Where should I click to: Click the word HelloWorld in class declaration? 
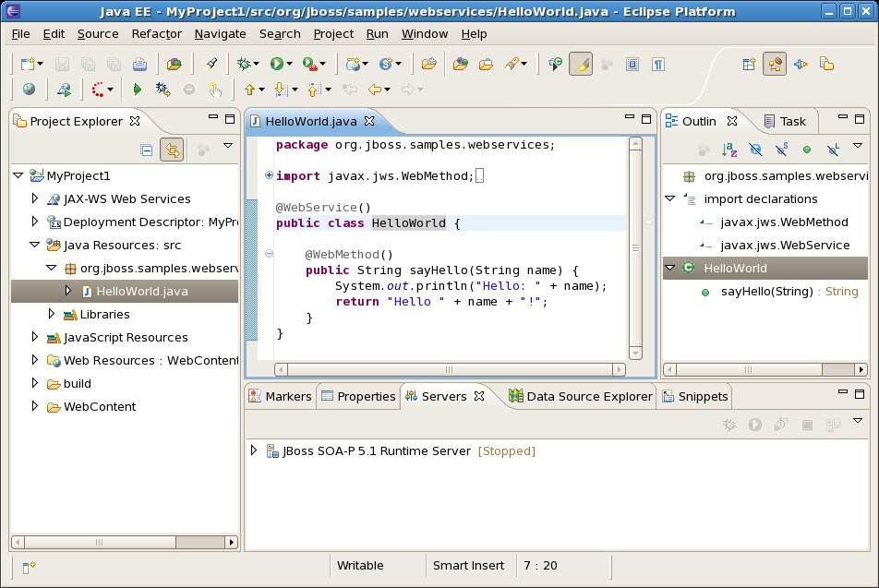point(409,223)
